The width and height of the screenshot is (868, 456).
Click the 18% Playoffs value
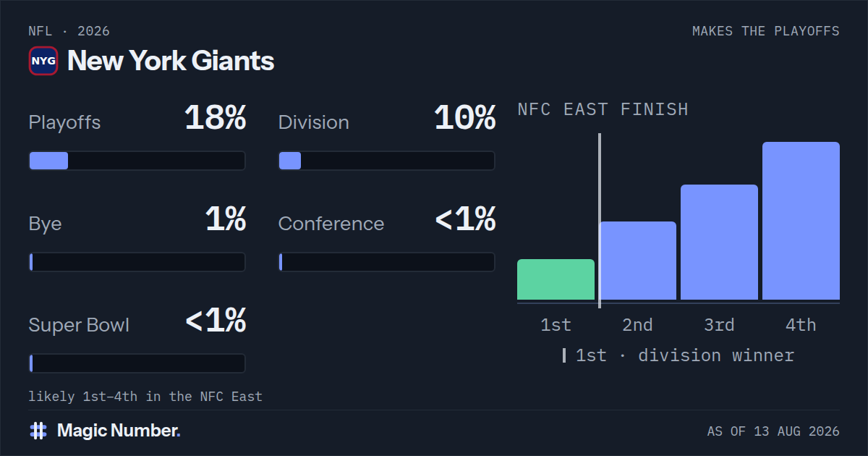[216, 118]
